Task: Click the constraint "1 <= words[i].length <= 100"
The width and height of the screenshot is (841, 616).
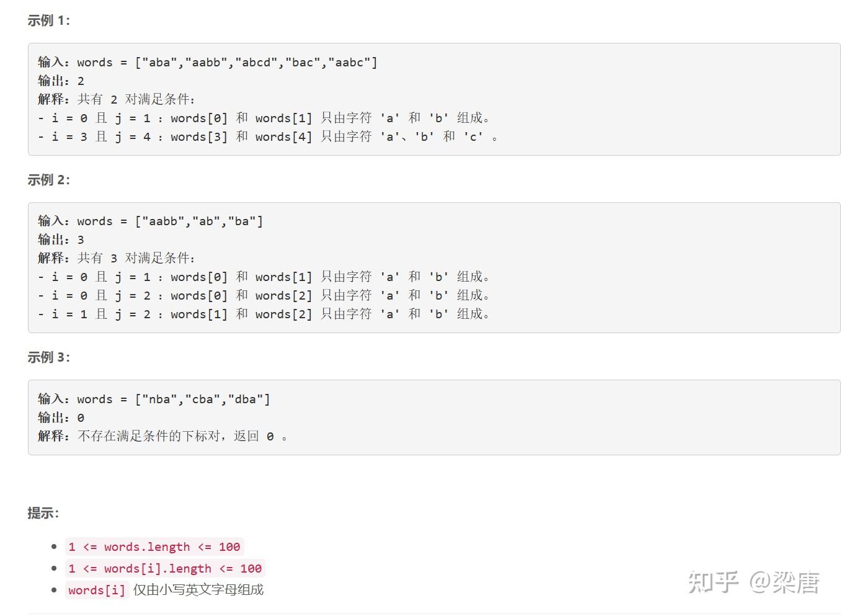Action: [165, 568]
